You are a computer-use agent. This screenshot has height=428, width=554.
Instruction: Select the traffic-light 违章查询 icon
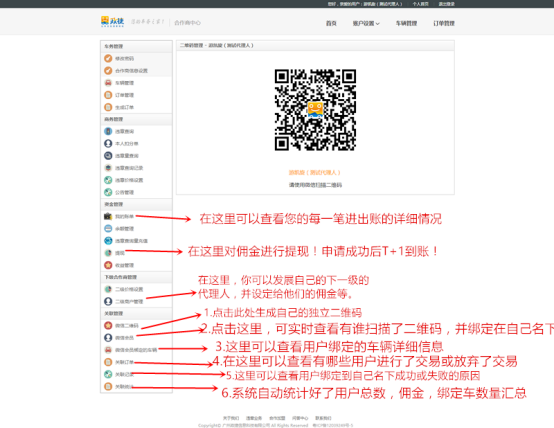[108, 131]
